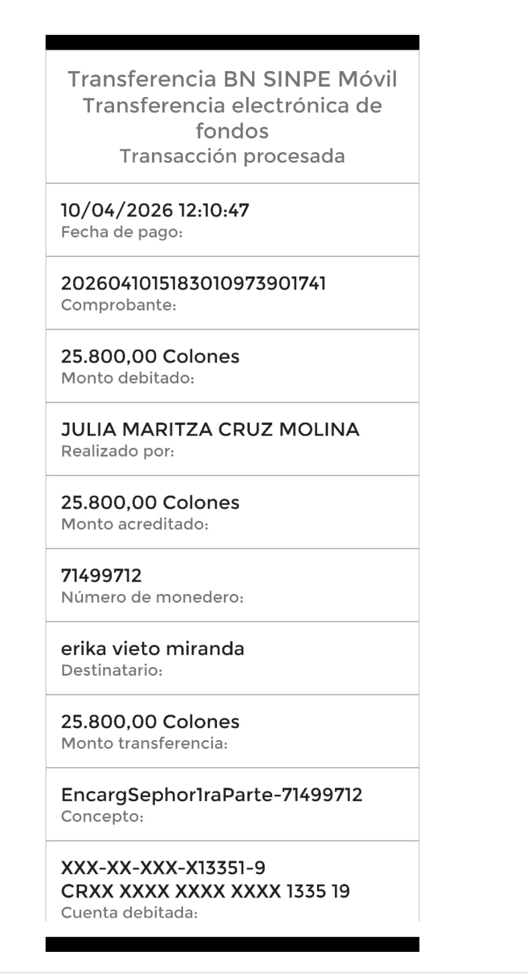This screenshot has height=980, width=528.
Task: Click the wallet number above "Número de monedero:"
Action: click(x=101, y=576)
